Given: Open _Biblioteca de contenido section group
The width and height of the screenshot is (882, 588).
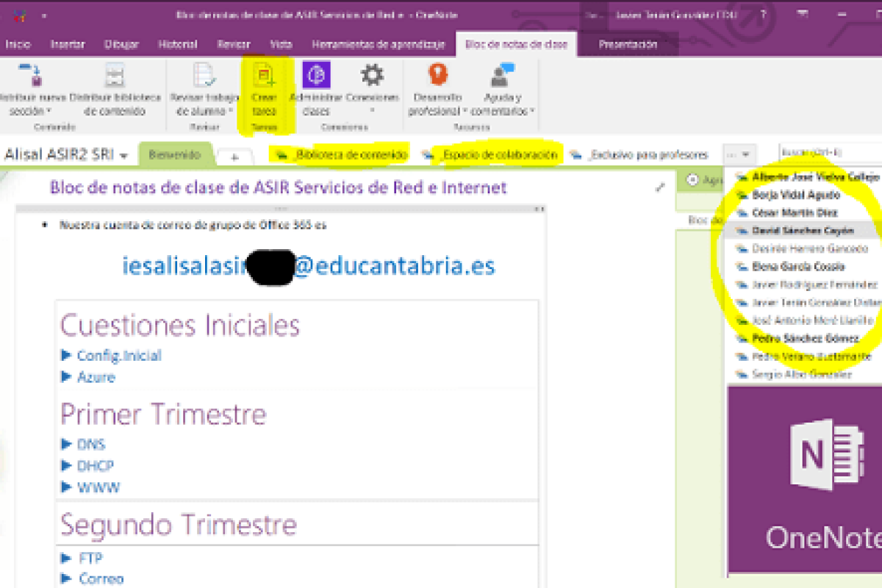Looking at the screenshot, I should click(342, 154).
